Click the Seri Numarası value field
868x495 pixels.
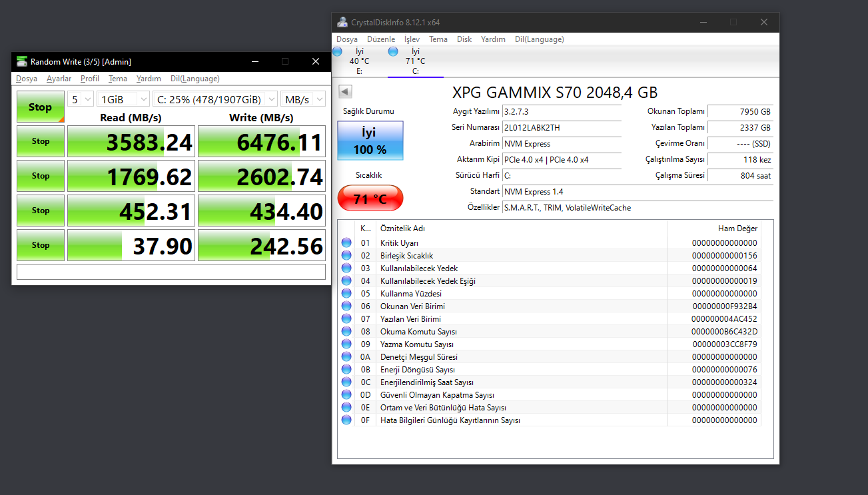pos(562,128)
